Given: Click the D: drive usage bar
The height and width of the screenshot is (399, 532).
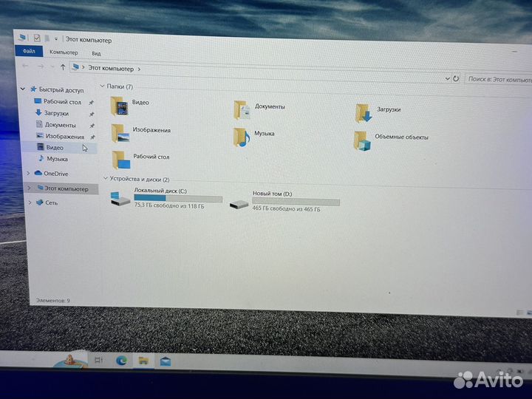Looking at the screenshot, I should [x=296, y=202].
